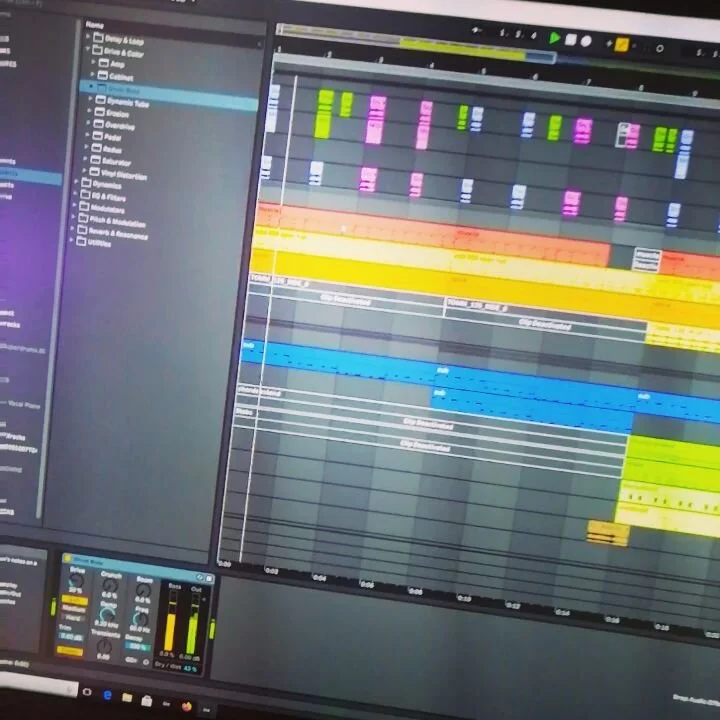Select the Hard drive type button
Screen dimensions: 720x720
point(72,618)
